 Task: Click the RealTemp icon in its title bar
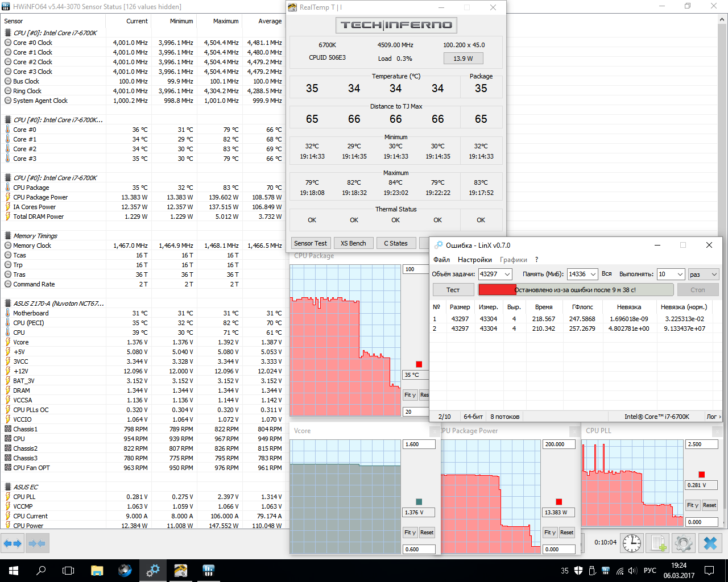click(292, 7)
